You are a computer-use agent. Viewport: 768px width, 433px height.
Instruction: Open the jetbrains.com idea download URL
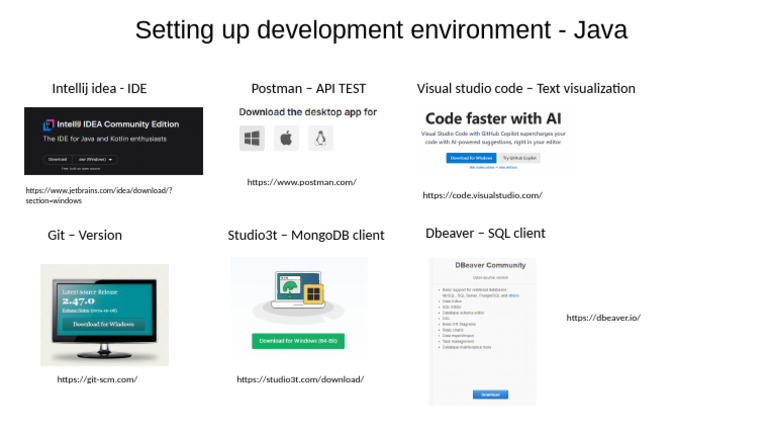coord(99,195)
